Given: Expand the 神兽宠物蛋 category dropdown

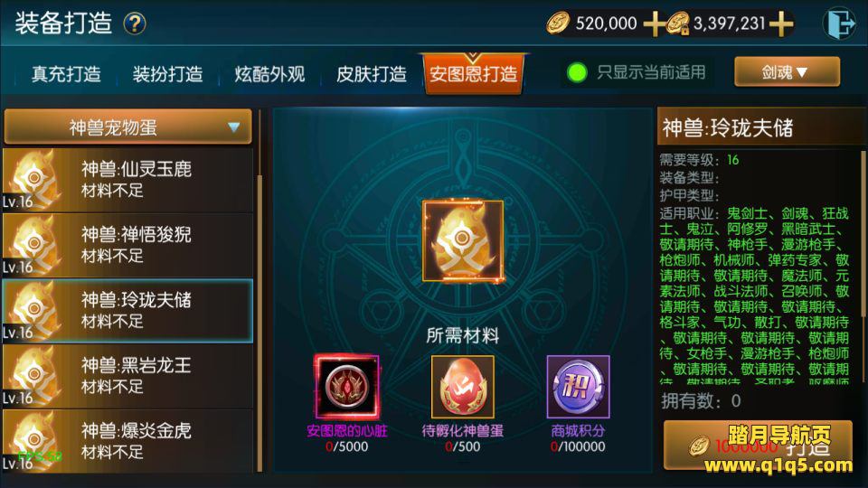Looking at the screenshot, I should pos(127,127).
